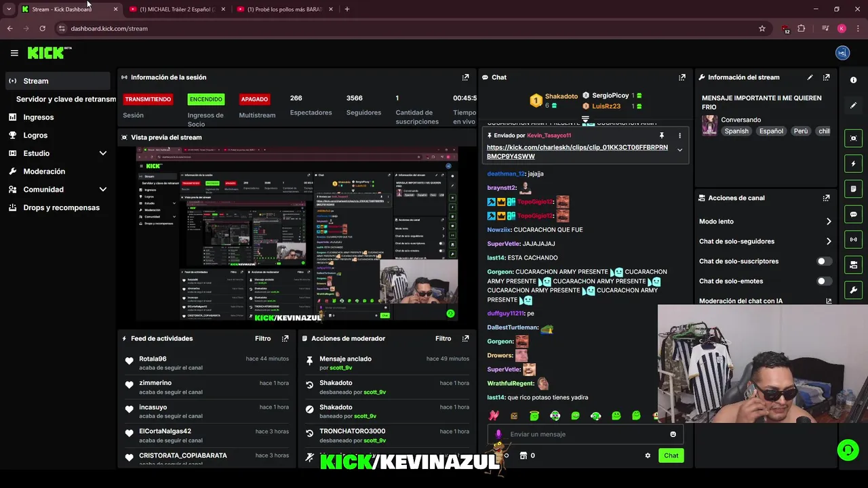Pop out the Chat panel
The height and width of the screenshot is (488, 868).
682,77
